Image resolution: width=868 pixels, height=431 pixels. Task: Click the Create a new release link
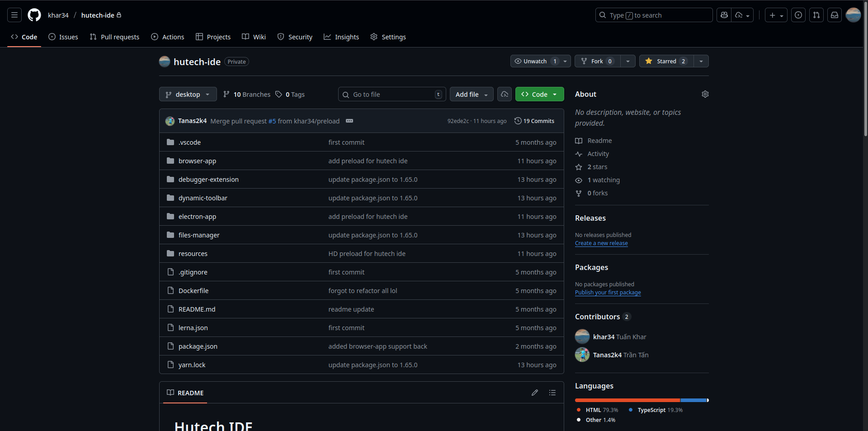click(601, 243)
